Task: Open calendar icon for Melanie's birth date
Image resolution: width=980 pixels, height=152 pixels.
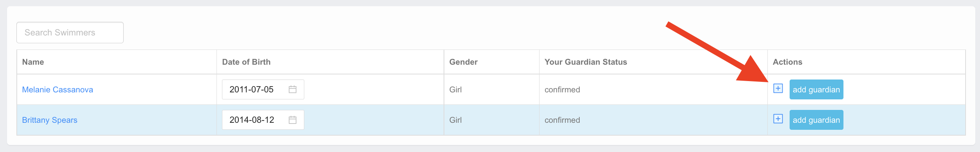Action: [293, 89]
